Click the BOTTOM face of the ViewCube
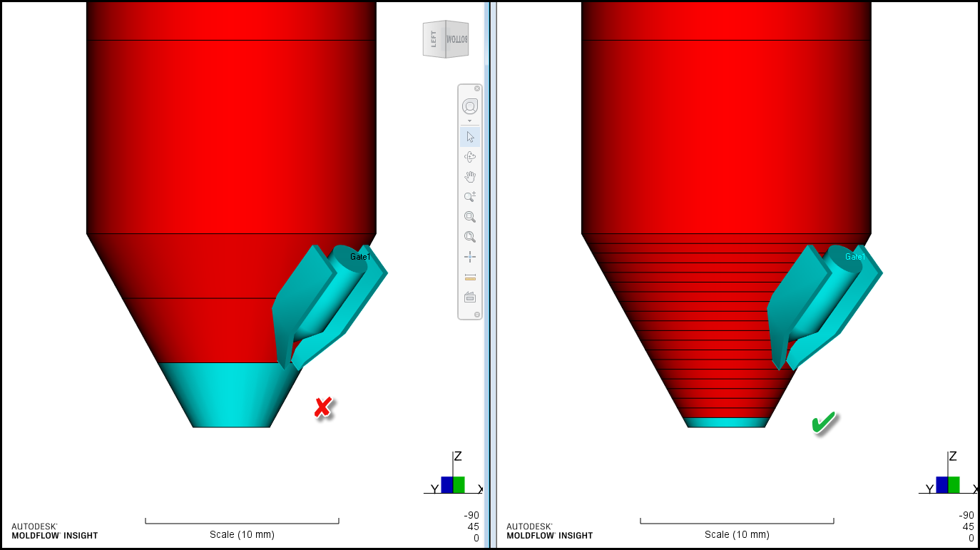The height and width of the screenshot is (550, 980). [x=456, y=39]
